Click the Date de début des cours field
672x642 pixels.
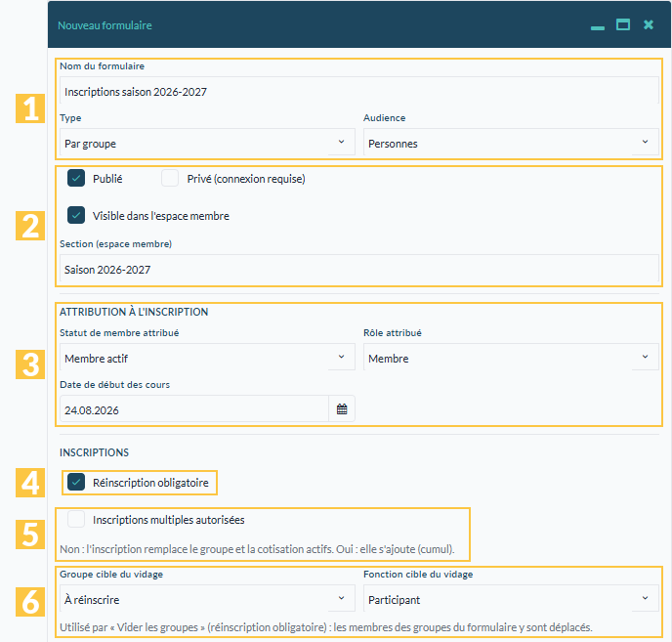click(194, 409)
